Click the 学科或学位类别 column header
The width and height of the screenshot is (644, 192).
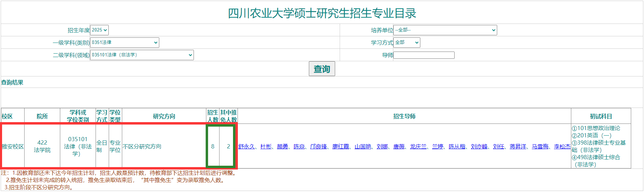click(78, 116)
